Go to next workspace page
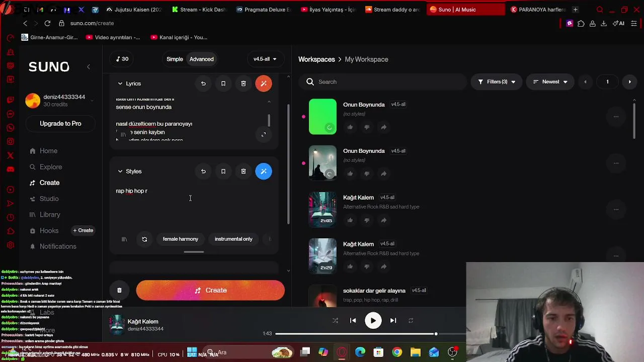 [629, 82]
